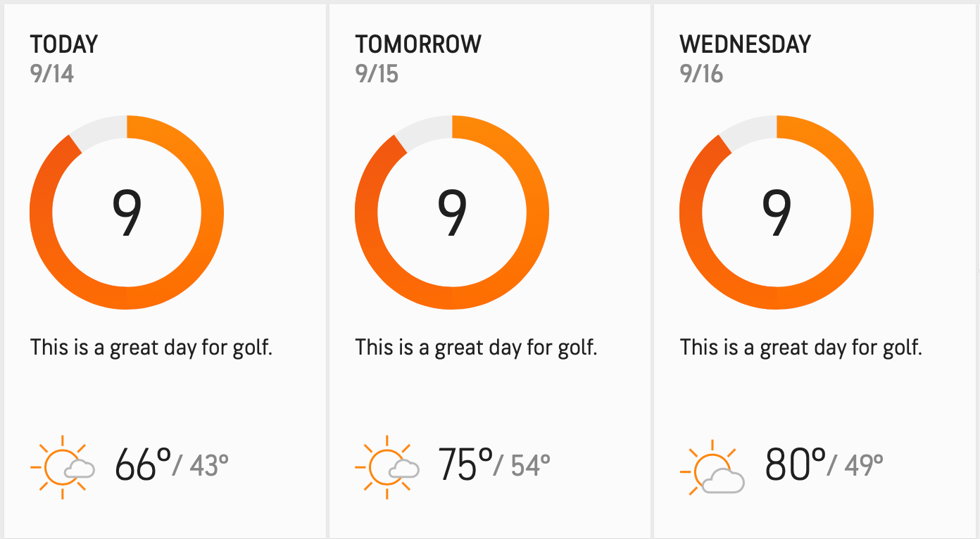Click Tomorrow's golf score ring
The width and height of the screenshot is (980, 539).
[x=451, y=212]
